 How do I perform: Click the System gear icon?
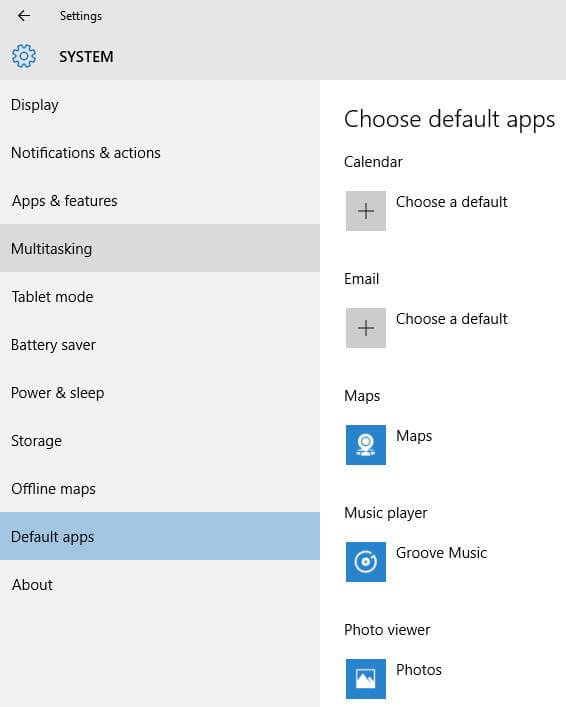point(24,56)
